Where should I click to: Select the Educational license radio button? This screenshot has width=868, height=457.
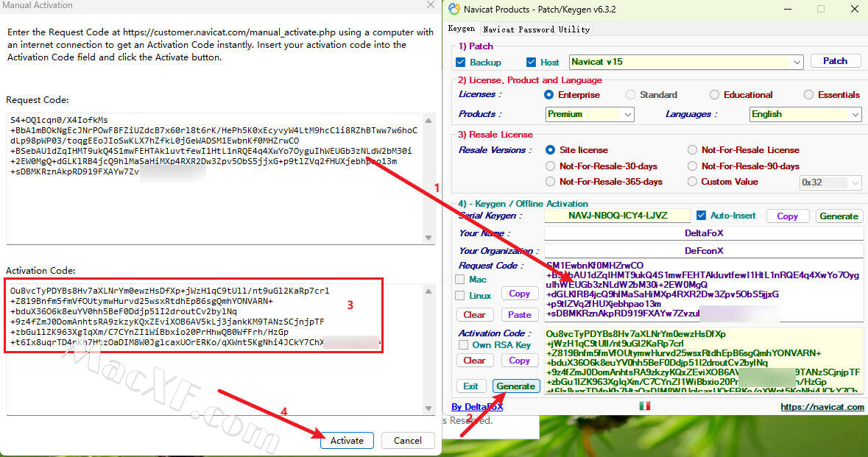[x=714, y=95]
